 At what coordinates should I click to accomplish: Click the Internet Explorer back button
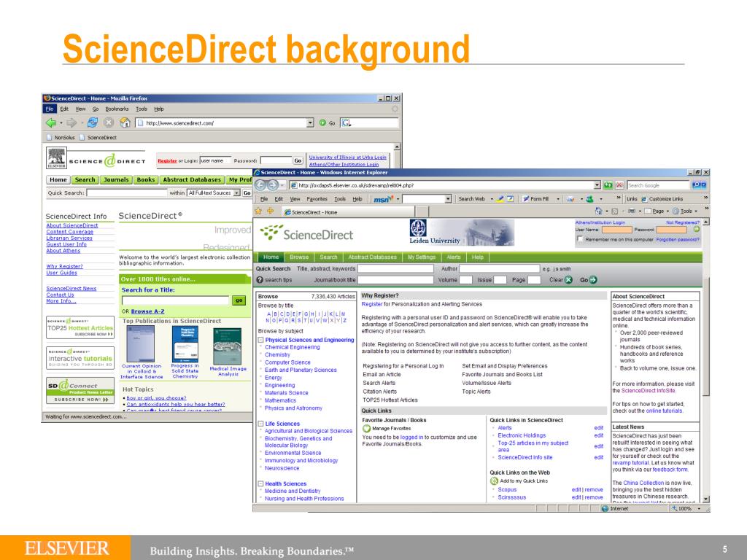pyautogui.click(x=260, y=184)
